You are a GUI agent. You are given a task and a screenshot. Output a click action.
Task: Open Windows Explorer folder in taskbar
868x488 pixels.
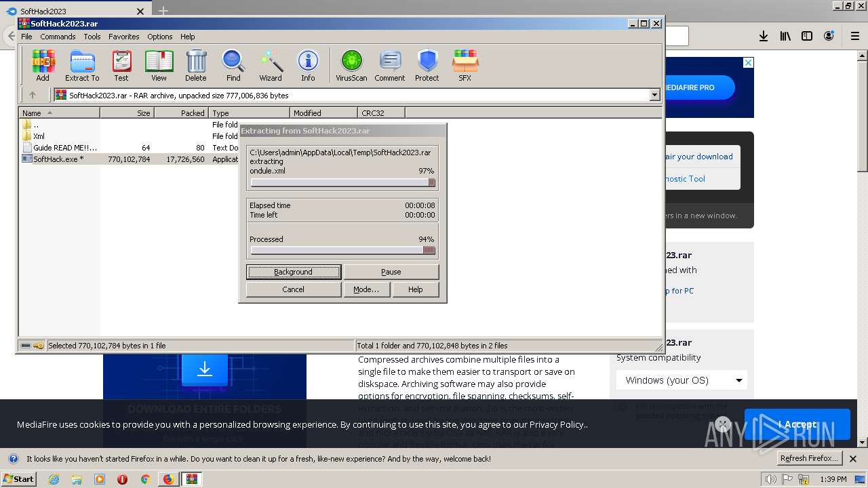(77, 479)
